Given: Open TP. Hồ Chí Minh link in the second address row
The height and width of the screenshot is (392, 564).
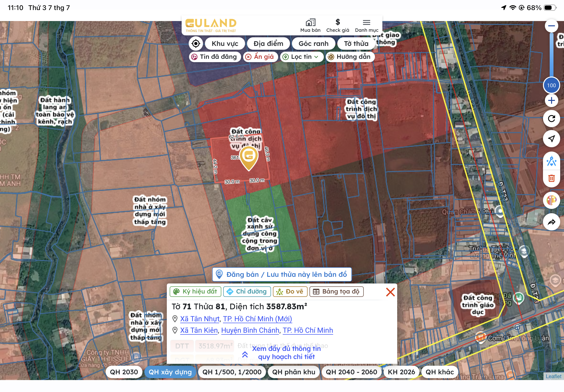Looking at the screenshot, I should click(308, 330).
